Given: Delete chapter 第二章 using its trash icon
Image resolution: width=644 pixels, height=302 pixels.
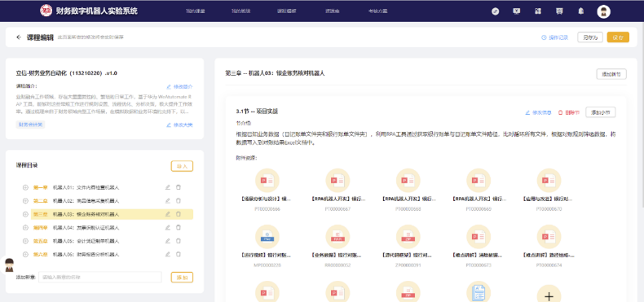Looking at the screenshot, I should [179, 200].
